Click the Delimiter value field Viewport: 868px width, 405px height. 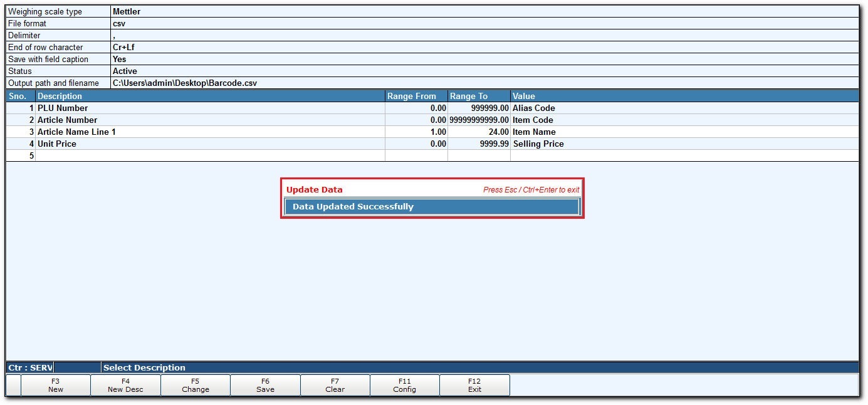point(484,35)
